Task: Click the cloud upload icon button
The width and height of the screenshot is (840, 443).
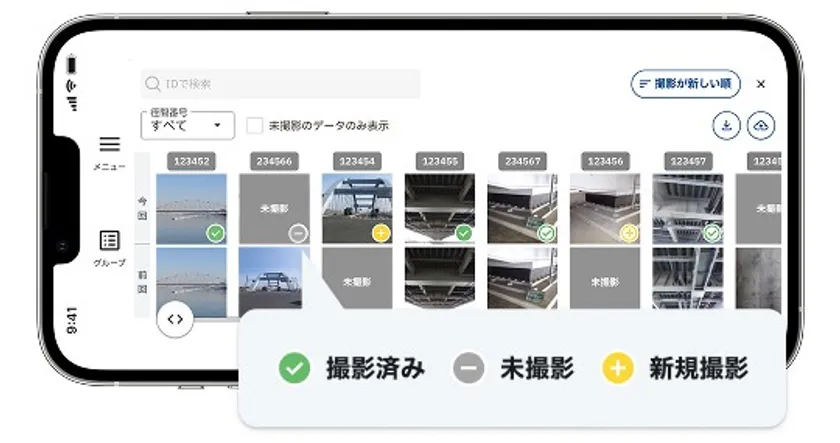Action: click(761, 126)
